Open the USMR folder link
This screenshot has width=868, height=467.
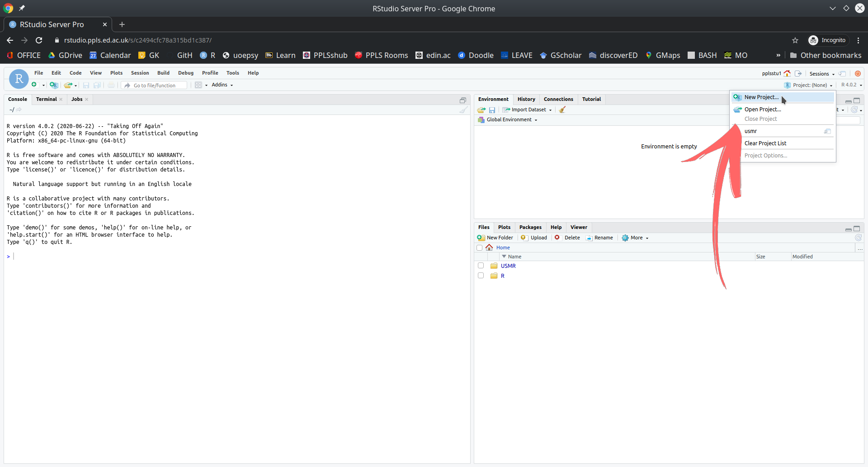(508, 266)
